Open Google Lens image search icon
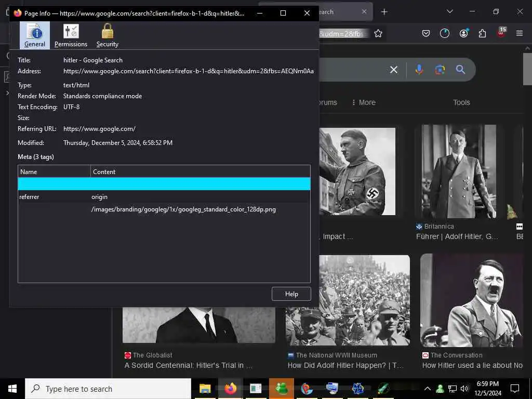The width and height of the screenshot is (532, 399). (x=440, y=70)
